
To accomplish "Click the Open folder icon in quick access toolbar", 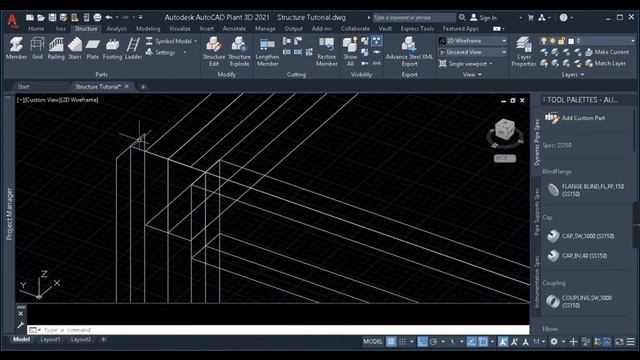I will (x=41, y=18).
